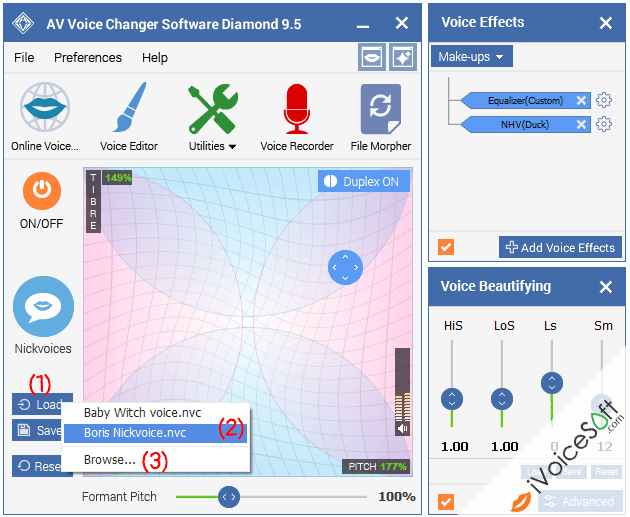The image size is (630, 517).
Task: Click the lips panel icon in menu bar
Action: [372, 57]
